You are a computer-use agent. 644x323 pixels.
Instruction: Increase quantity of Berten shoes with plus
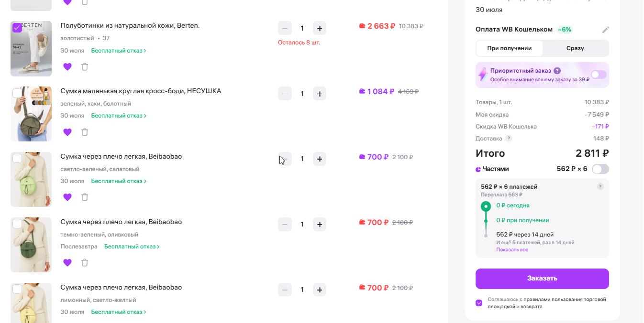click(x=320, y=28)
